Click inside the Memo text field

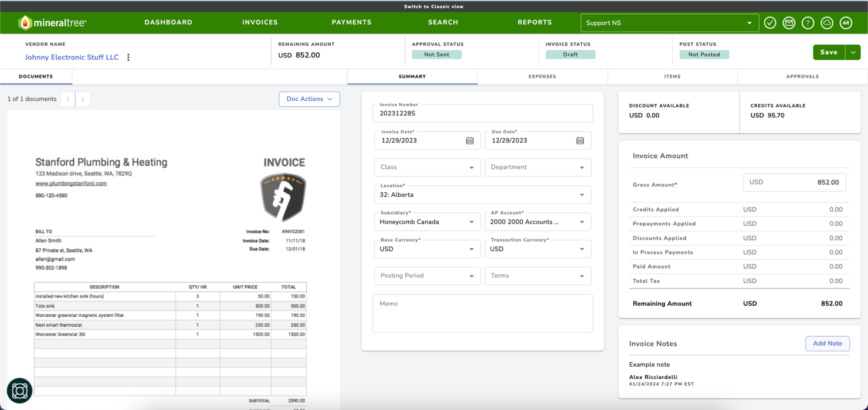click(482, 313)
